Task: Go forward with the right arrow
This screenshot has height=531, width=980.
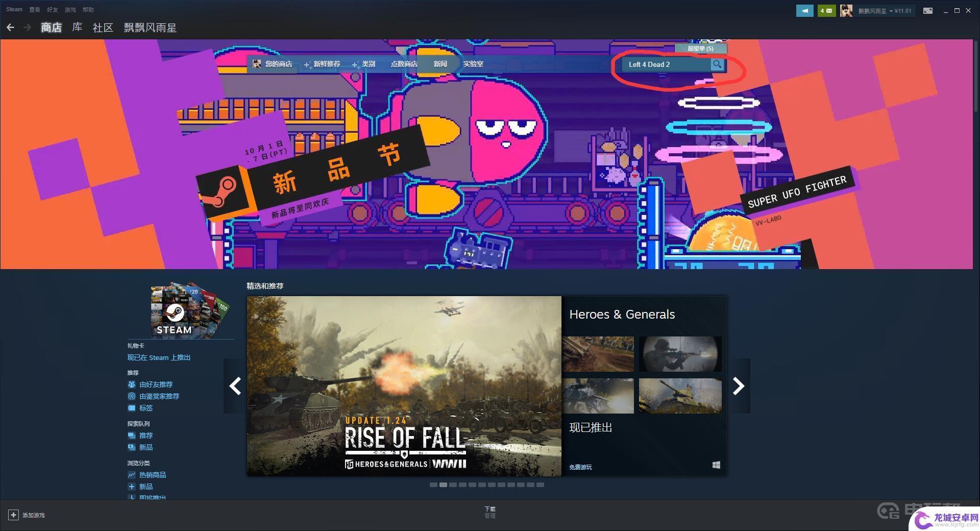Action: click(28, 28)
